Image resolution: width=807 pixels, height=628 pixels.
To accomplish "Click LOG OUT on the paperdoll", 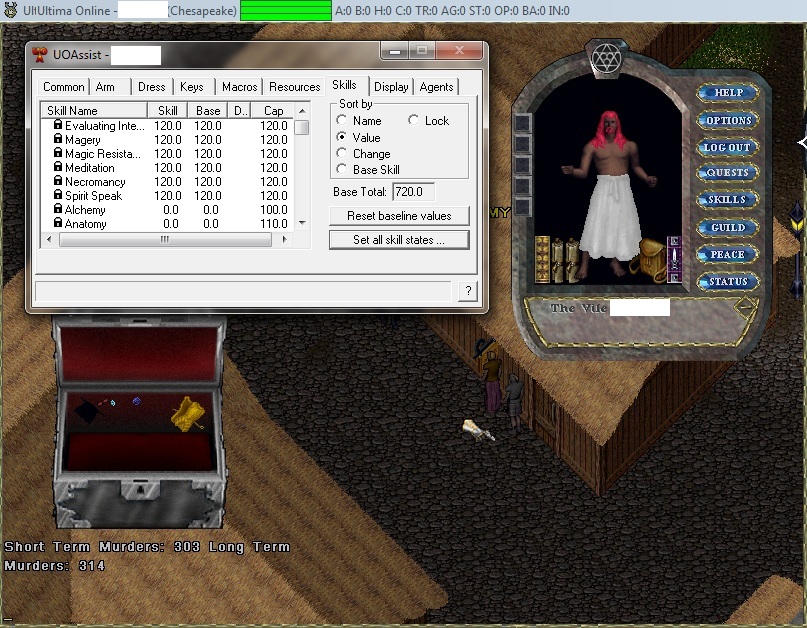I will tap(727, 147).
